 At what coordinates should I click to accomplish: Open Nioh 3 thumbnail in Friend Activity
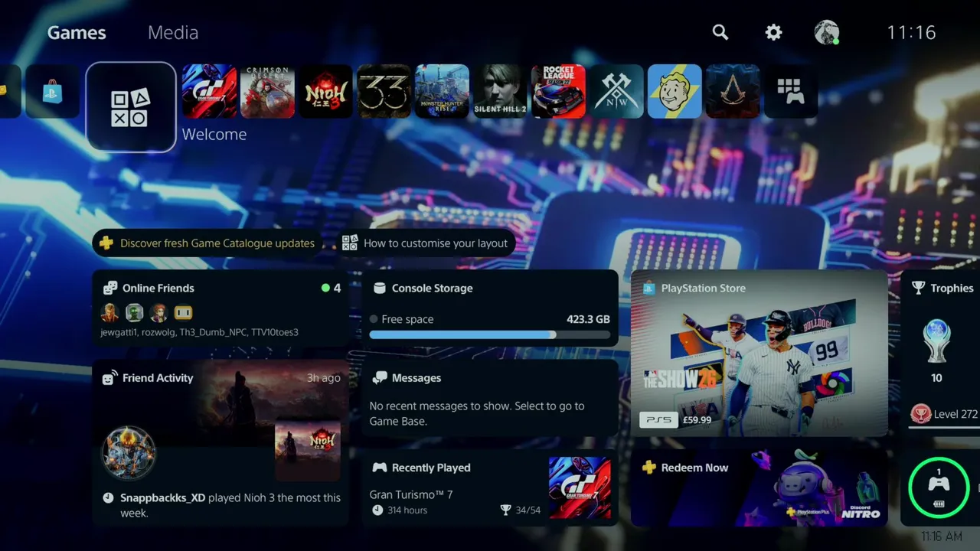[x=308, y=448]
